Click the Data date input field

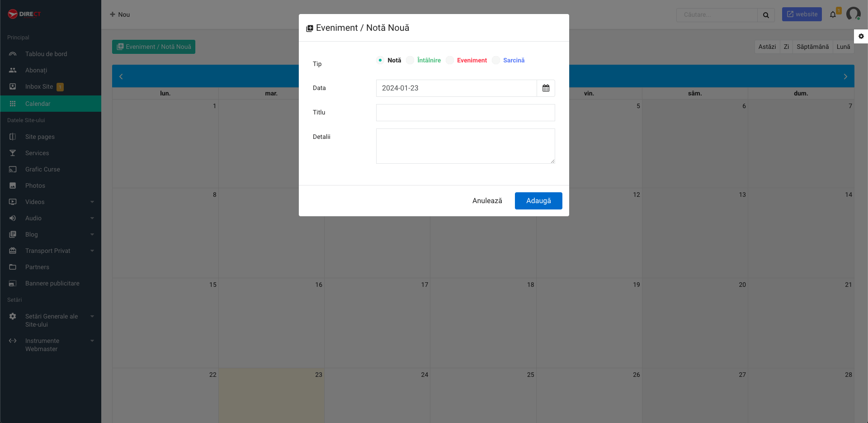pos(456,88)
